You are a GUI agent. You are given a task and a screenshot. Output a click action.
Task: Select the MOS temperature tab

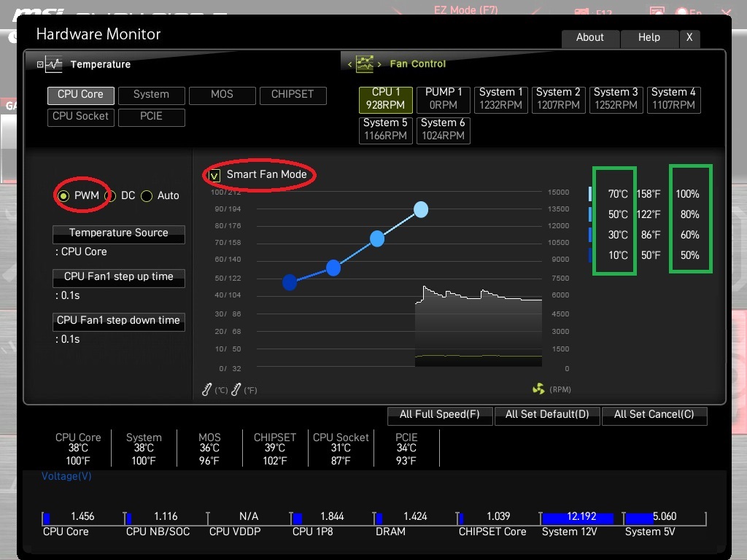coord(222,95)
